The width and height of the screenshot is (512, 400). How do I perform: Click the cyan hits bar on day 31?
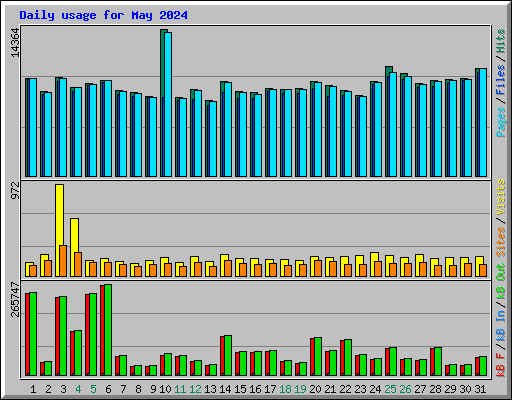click(x=483, y=122)
